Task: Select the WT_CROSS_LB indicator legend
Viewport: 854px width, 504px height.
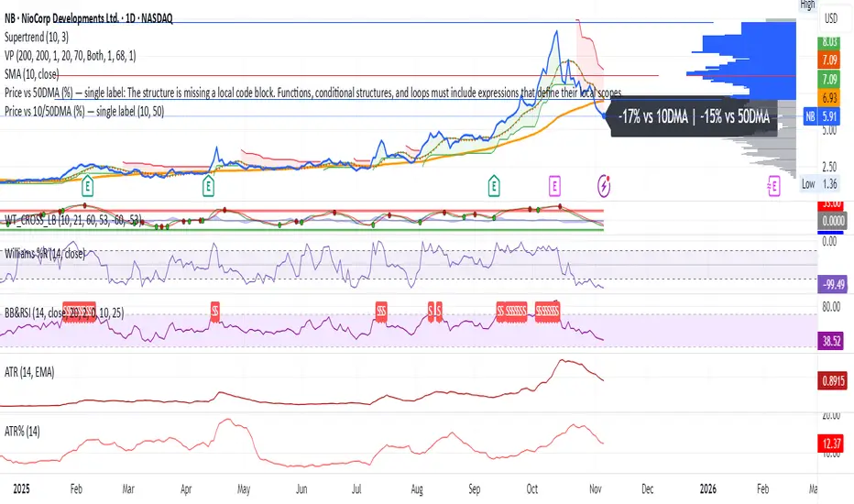Action: point(73,220)
